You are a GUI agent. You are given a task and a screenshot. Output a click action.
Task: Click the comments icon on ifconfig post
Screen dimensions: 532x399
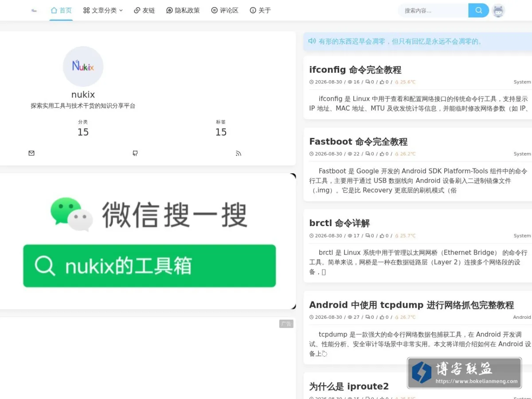point(367,82)
